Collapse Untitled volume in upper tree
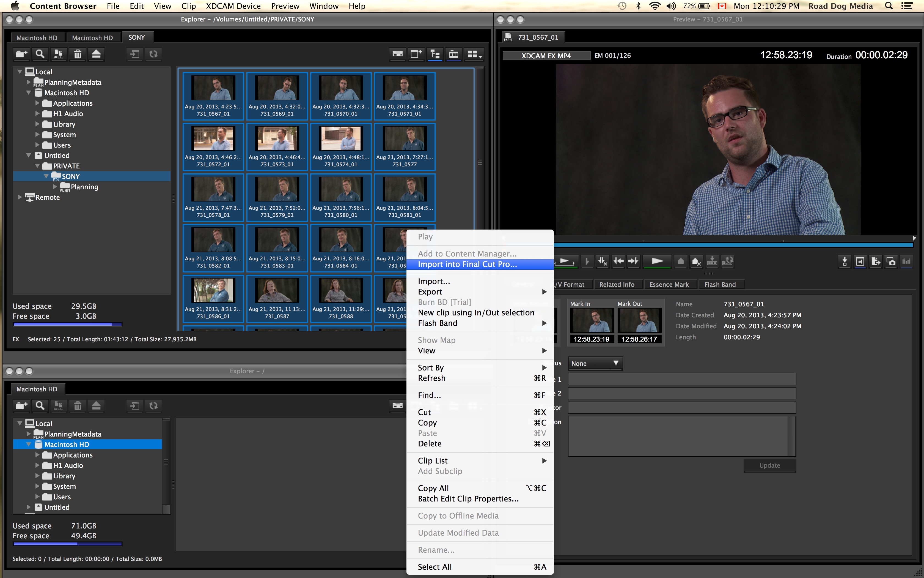The height and width of the screenshot is (578, 924). pyautogui.click(x=29, y=156)
